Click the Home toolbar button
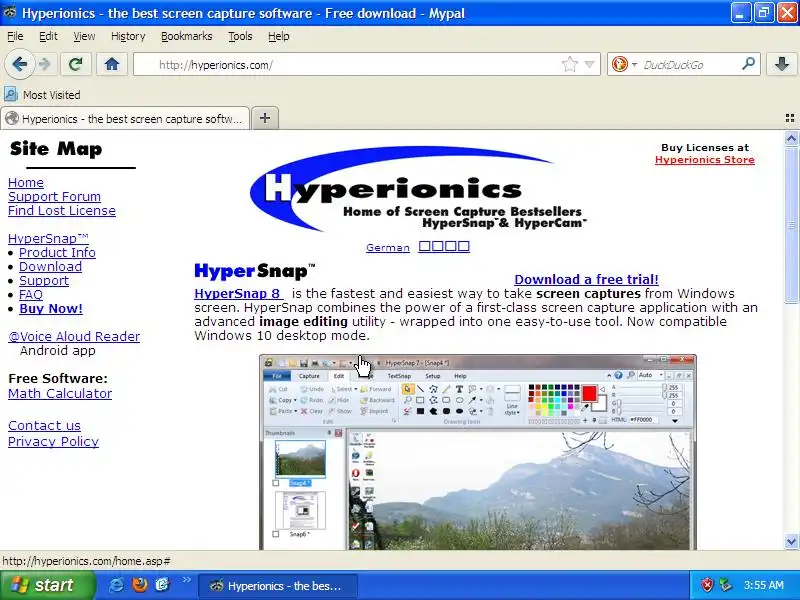This screenshot has width=800, height=600. tap(112, 64)
